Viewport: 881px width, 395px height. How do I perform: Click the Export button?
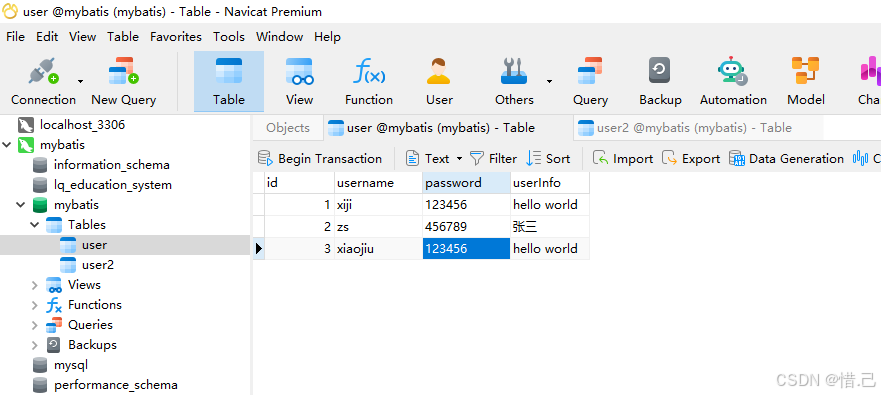pos(691,159)
